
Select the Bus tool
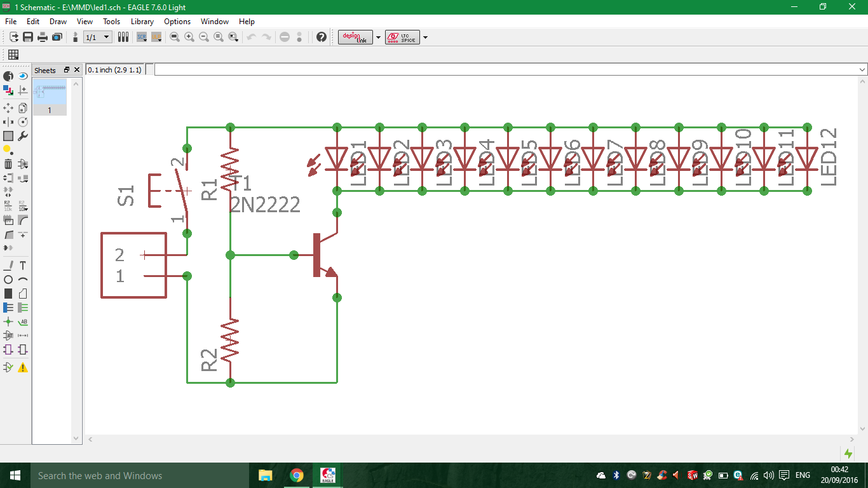coord(8,308)
